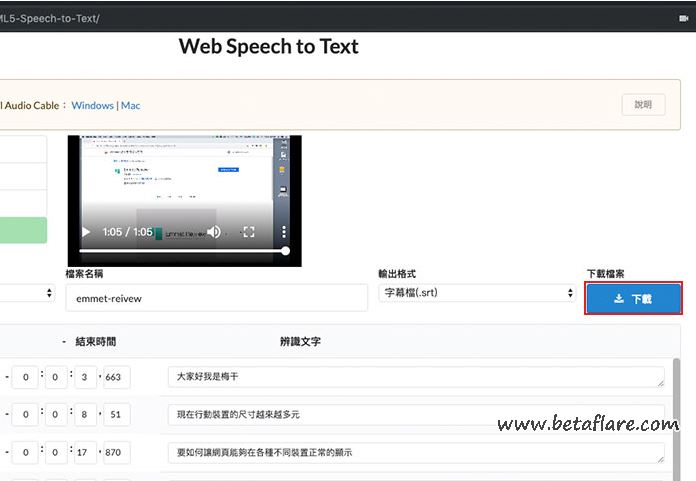Click the 檔案名稱 field containing emmet-reivew

[216, 298]
